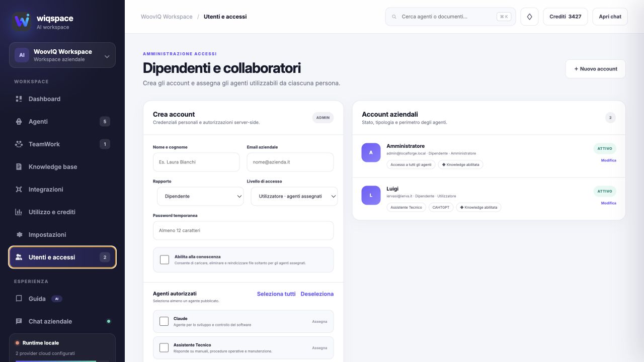Check the Claude agent checkbox
644x362 pixels.
164,321
